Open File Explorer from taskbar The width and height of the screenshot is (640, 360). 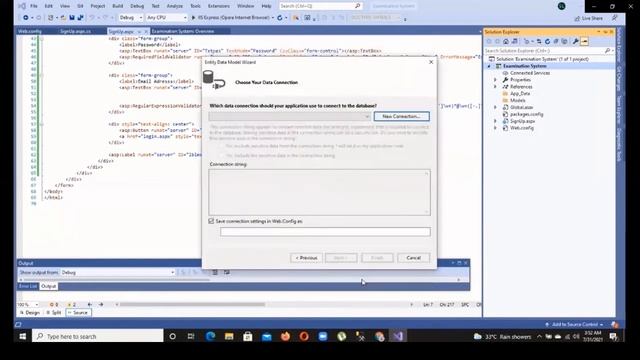(229, 336)
